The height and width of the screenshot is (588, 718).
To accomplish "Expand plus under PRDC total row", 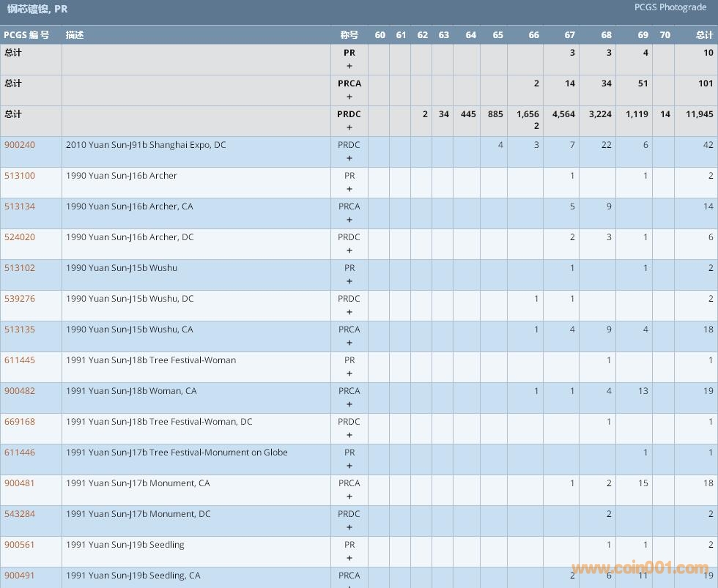I will [349, 127].
